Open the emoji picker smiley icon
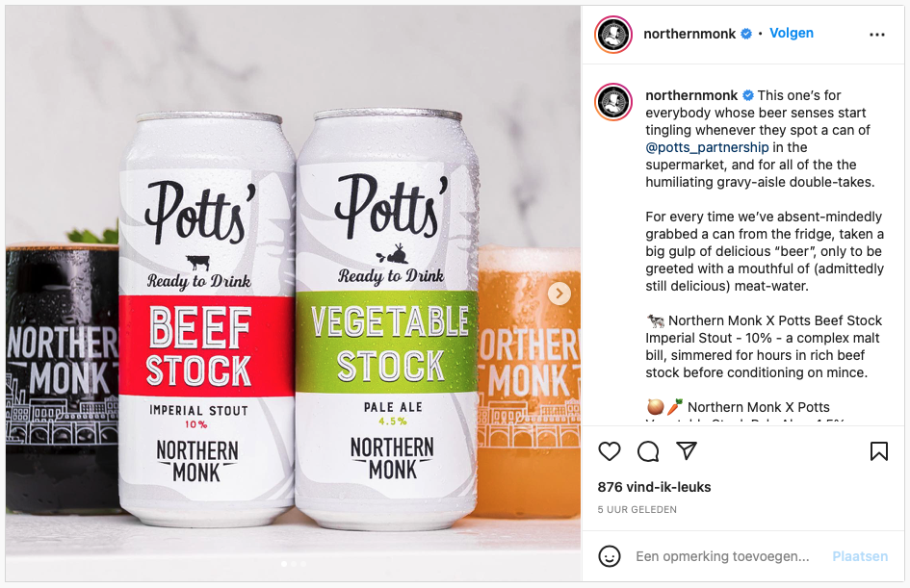The height and width of the screenshot is (588, 910). point(610,556)
